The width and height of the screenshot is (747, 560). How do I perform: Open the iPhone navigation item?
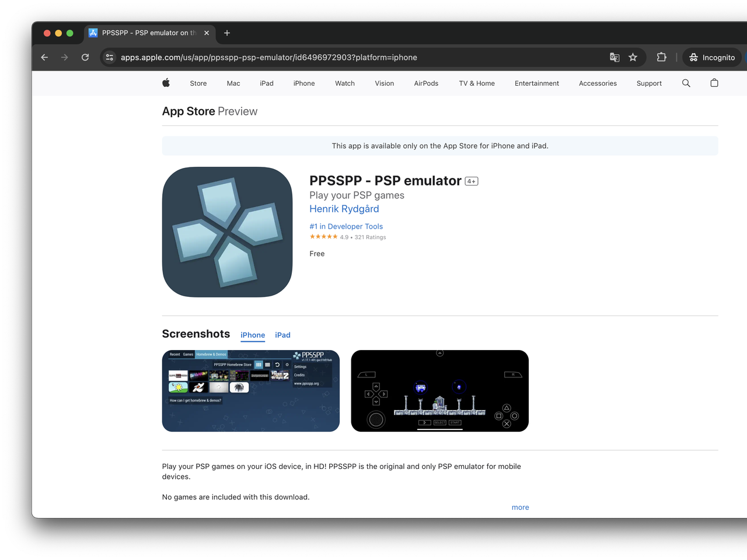[304, 83]
